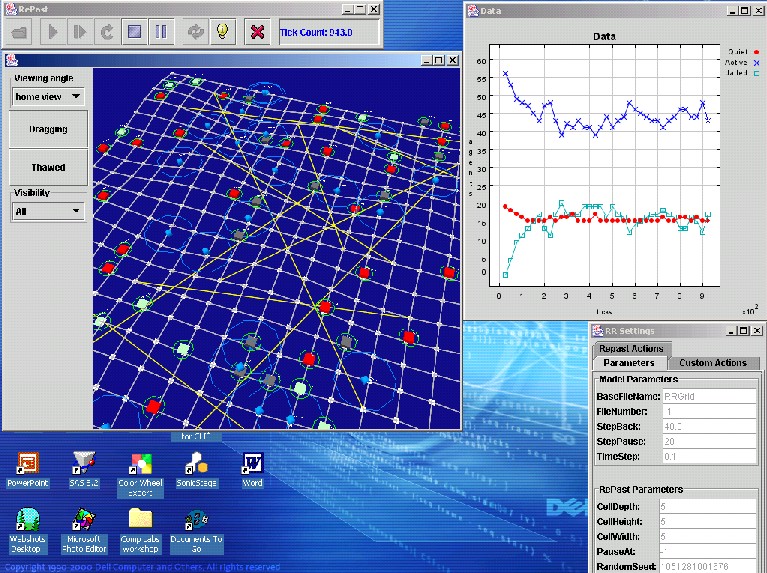Viewport: 767px width, 573px height.
Task: Stop the simulation run
Action: point(134,32)
